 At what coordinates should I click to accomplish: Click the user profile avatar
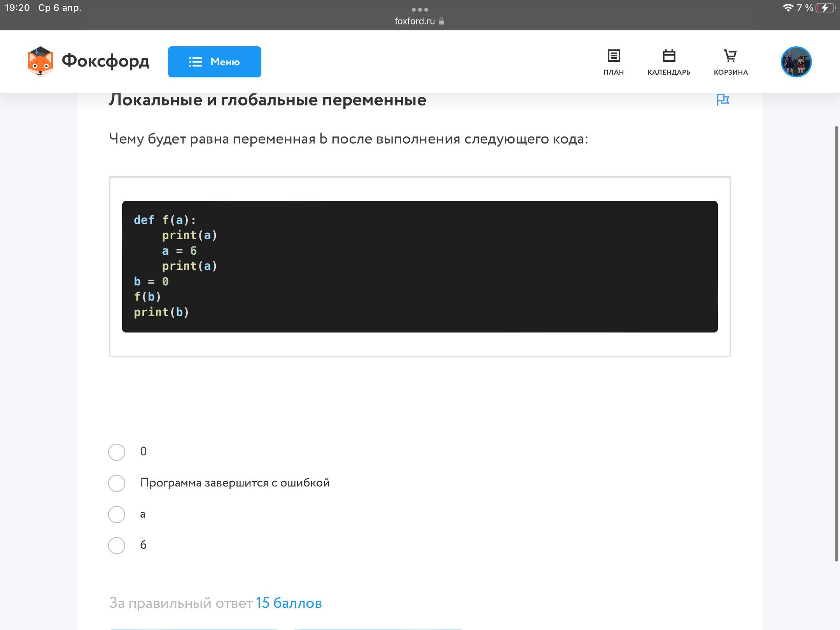click(796, 62)
